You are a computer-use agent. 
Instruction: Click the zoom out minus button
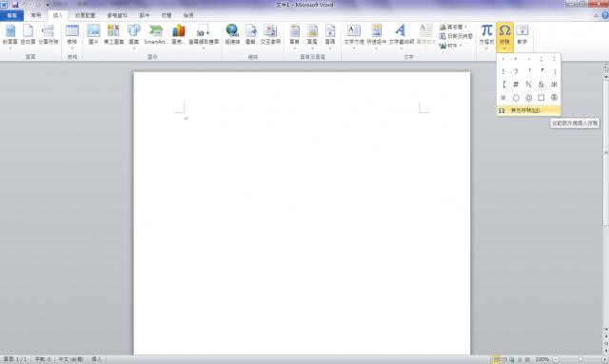[556, 359]
